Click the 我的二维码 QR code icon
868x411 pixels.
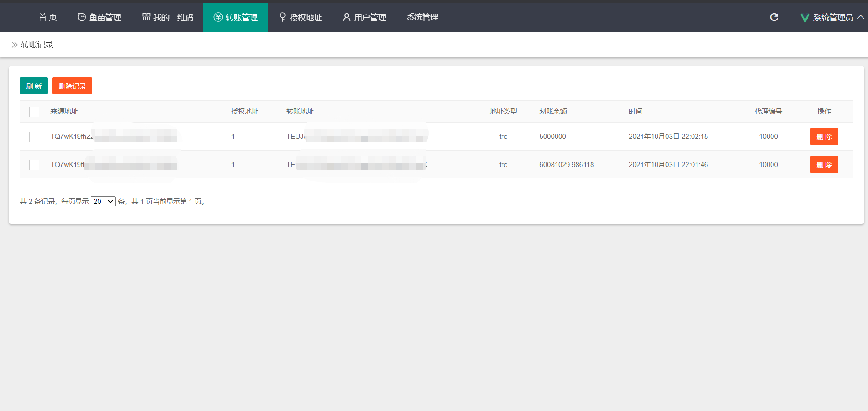click(x=146, y=17)
